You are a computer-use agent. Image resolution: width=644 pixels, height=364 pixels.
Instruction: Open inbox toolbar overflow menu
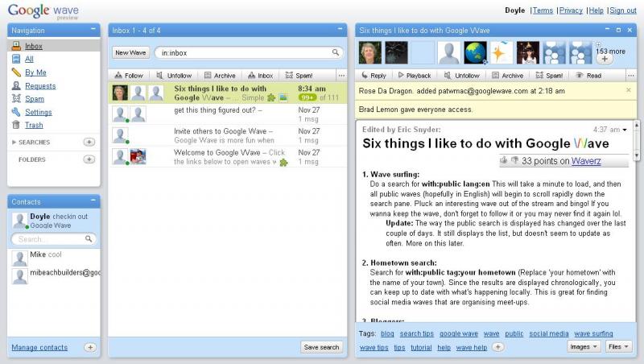tap(341, 76)
